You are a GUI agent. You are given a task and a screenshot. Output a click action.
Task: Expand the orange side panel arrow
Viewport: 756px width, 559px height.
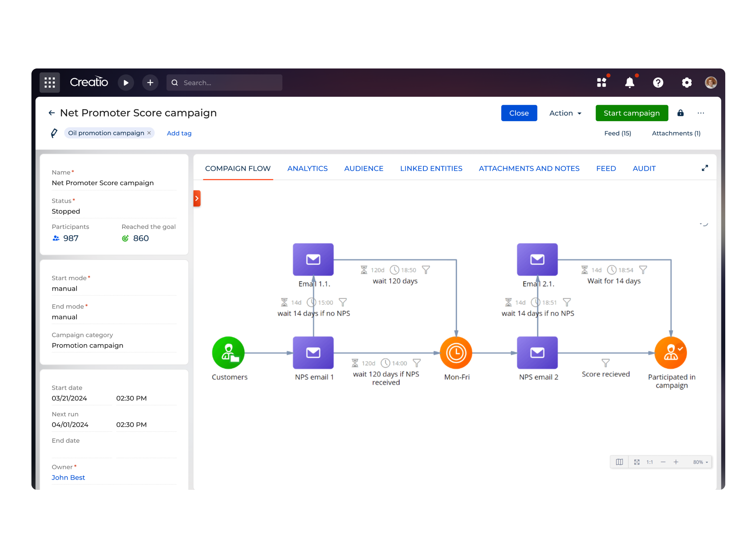point(197,198)
